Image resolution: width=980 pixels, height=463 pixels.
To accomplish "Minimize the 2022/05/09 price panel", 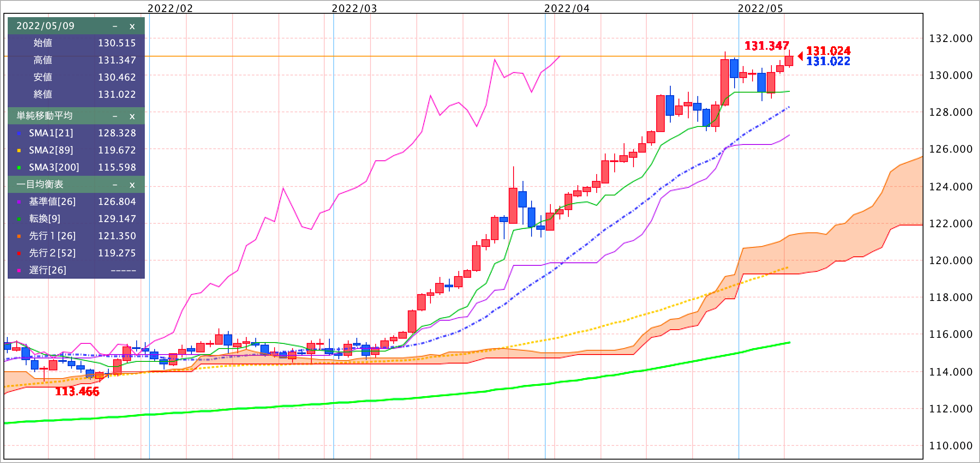I will click(x=115, y=26).
